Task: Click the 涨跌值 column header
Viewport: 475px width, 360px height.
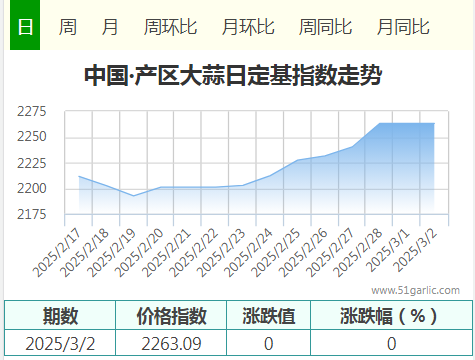Action: (x=269, y=316)
